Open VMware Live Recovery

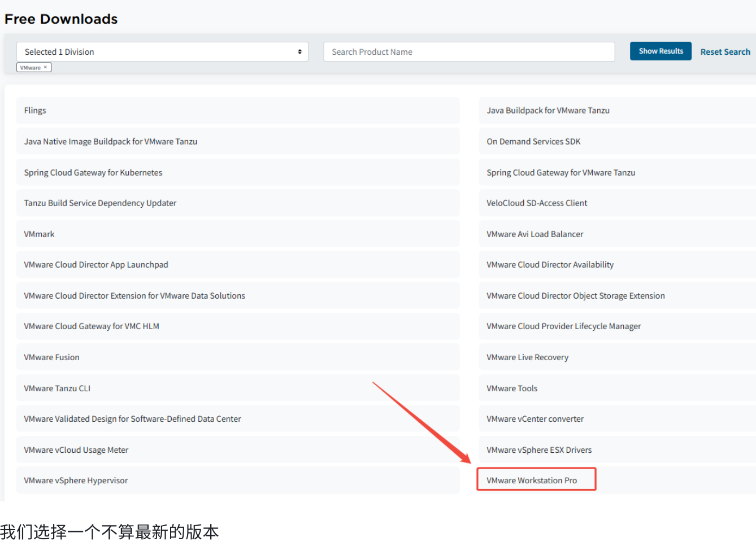[x=618, y=357]
